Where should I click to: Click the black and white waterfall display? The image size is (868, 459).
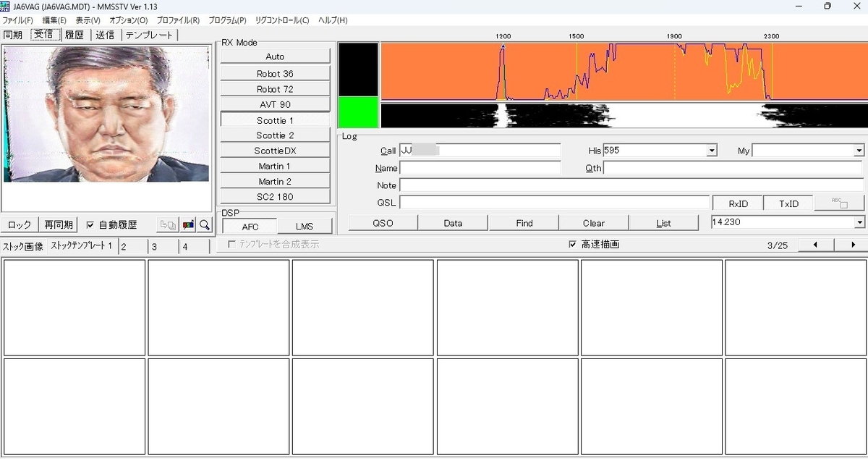point(623,115)
